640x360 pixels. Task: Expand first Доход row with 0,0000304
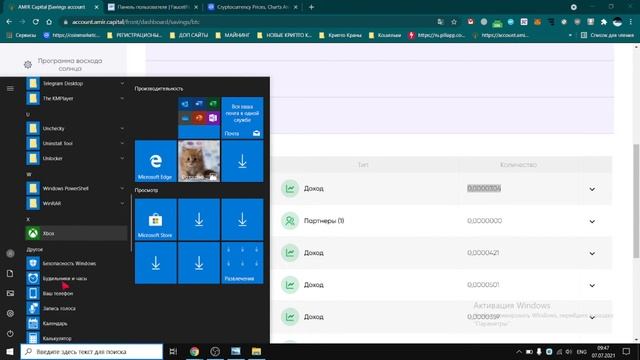point(592,189)
